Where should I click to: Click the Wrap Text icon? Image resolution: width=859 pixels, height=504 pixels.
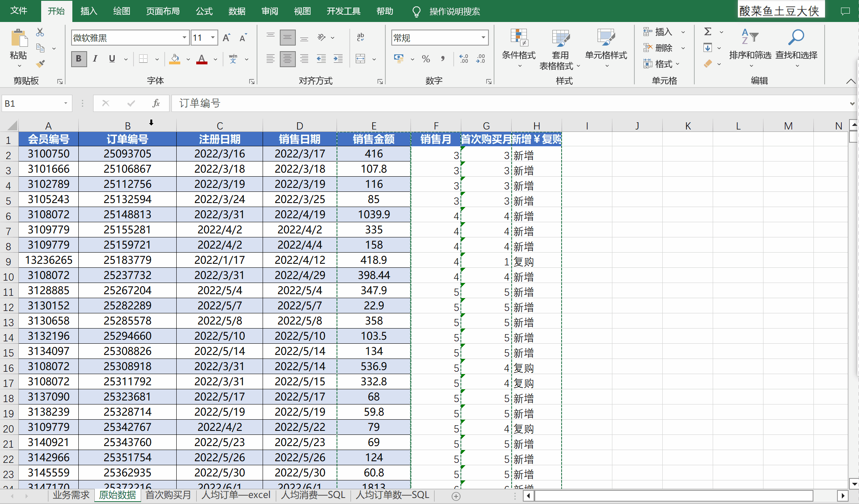(x=360, y=37)
